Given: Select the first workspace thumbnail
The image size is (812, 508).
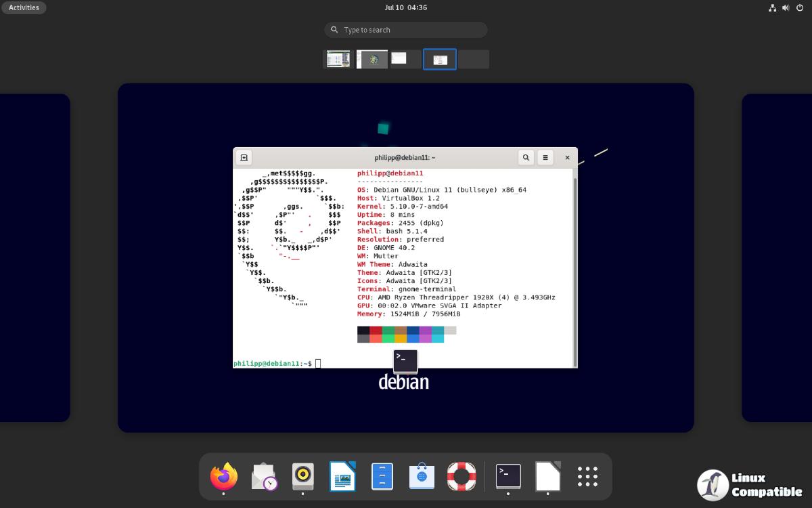Looking at the screenshot, I should [338, 59].
